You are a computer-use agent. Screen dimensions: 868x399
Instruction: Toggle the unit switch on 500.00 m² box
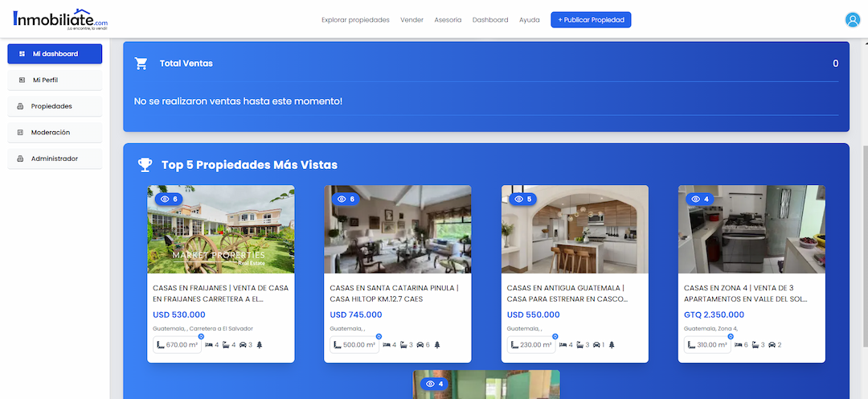[378, 336]
